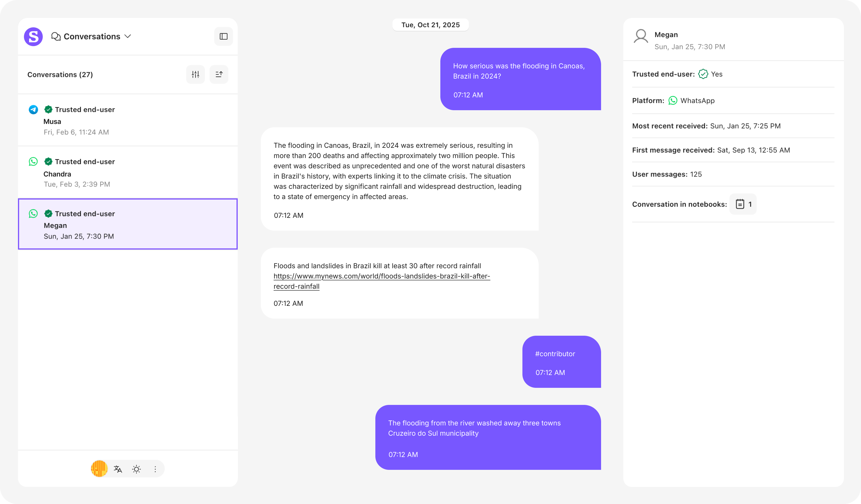Image resolution: width=861 pixels, height=504 pixels.
Task: Open the three-dot more options menu
Action: tap(155, 469)
